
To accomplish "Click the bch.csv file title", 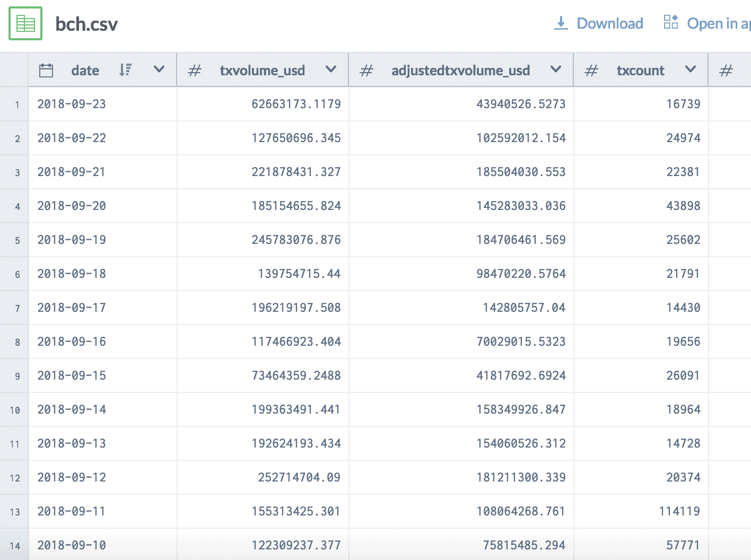I will point(86,24).
